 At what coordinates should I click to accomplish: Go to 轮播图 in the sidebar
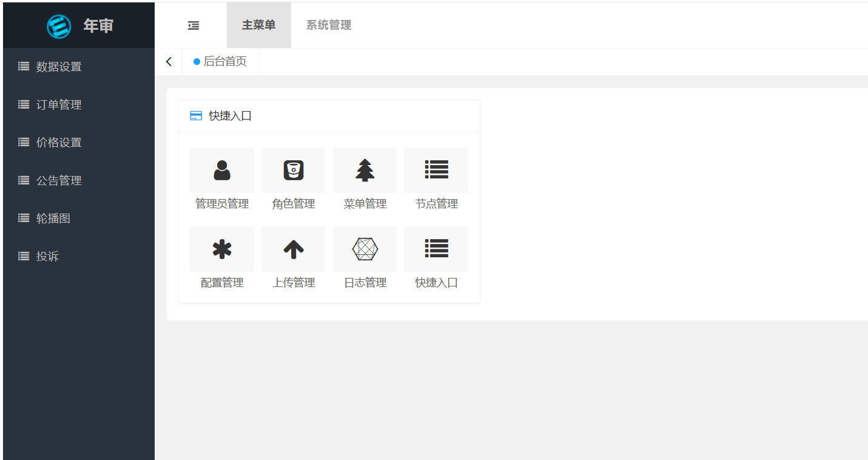[x=53, y=218]
